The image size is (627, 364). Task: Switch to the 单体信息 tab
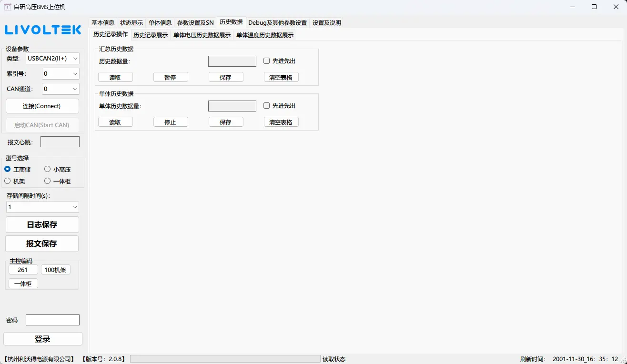[160, 23]
